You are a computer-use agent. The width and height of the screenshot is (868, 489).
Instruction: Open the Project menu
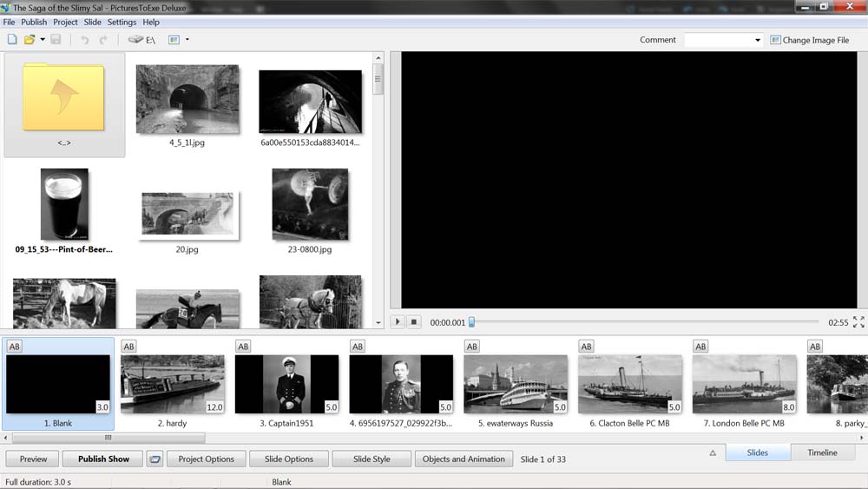(65, 22)
